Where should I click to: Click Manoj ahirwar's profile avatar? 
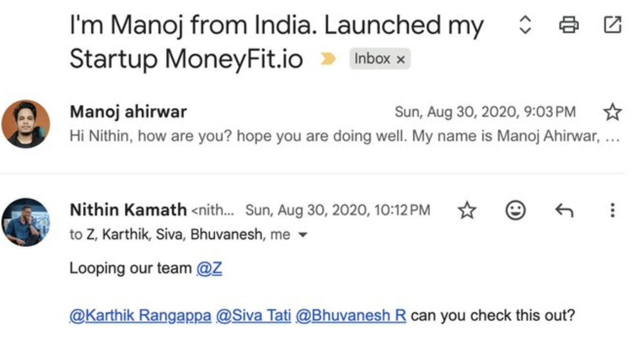(x=28, y=124)
